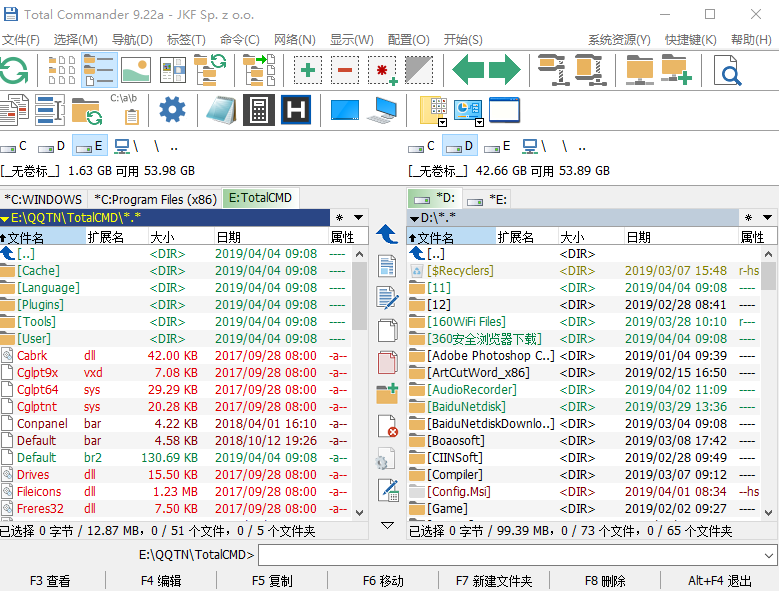Select the [Plugins] folder in left panel
The width and height of the screenshot is (779, 591).
(x=175, y=304)
